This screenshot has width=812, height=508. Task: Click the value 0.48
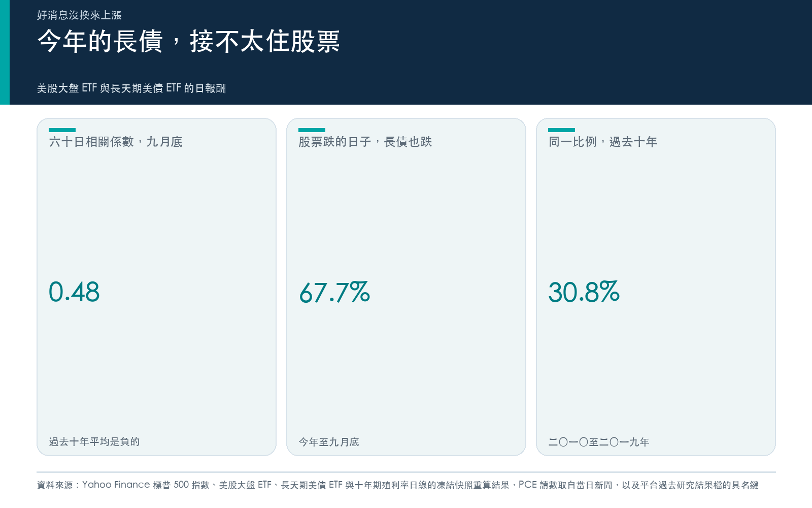(x=74, y=292)
